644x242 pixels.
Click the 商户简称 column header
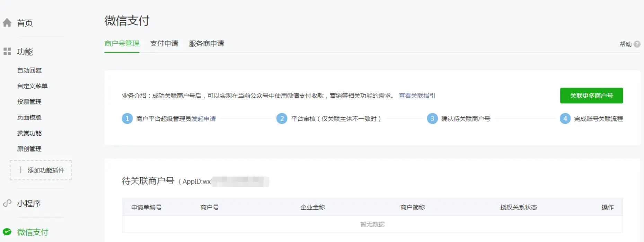[x=413, y=207]
